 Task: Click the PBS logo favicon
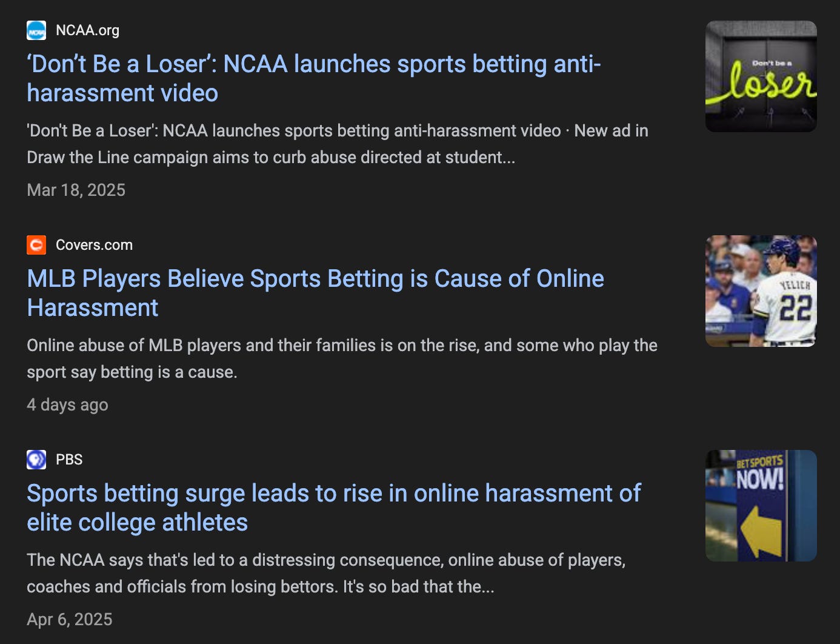point(36,460)
